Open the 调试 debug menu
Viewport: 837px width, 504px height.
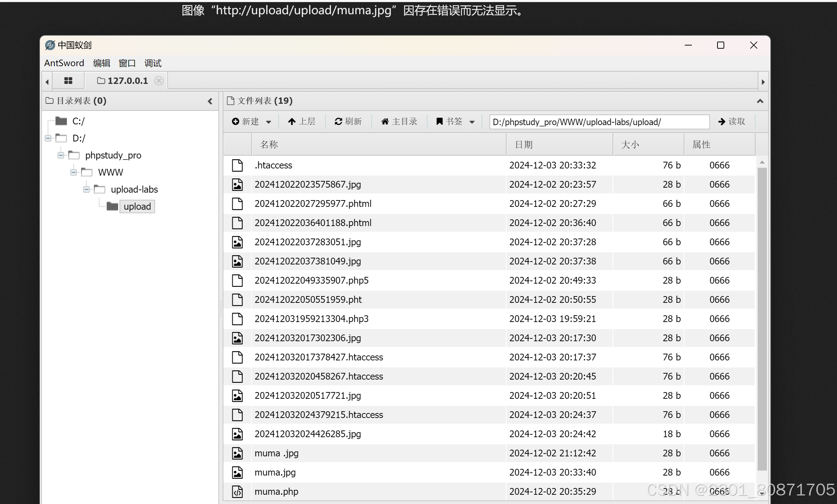153,63
